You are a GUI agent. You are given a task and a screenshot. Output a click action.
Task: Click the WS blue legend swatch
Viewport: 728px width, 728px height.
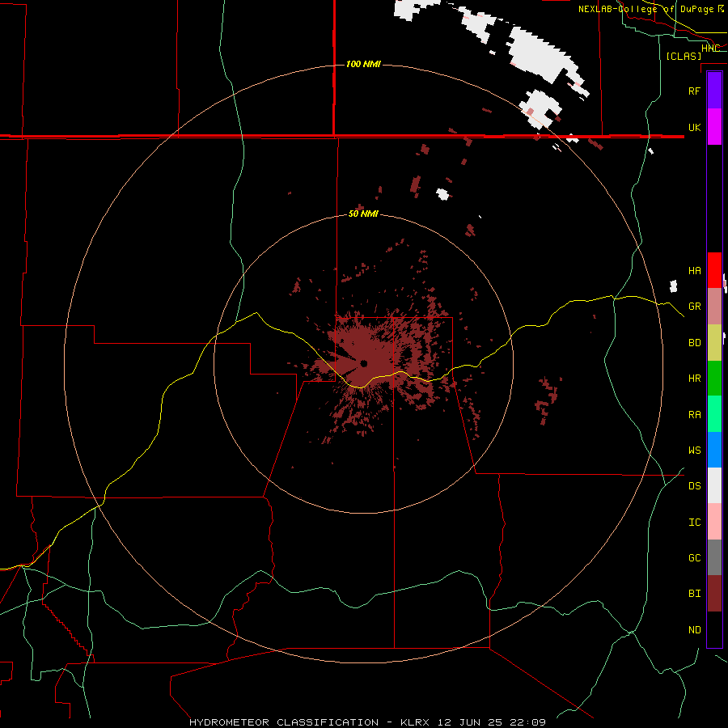pyautogui.click(x=714, y=450)
